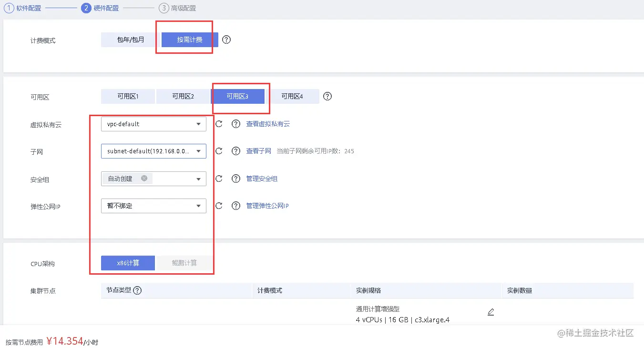644x348 pixels.
Task: Open help icon next to availability zones
Action: 327,96
